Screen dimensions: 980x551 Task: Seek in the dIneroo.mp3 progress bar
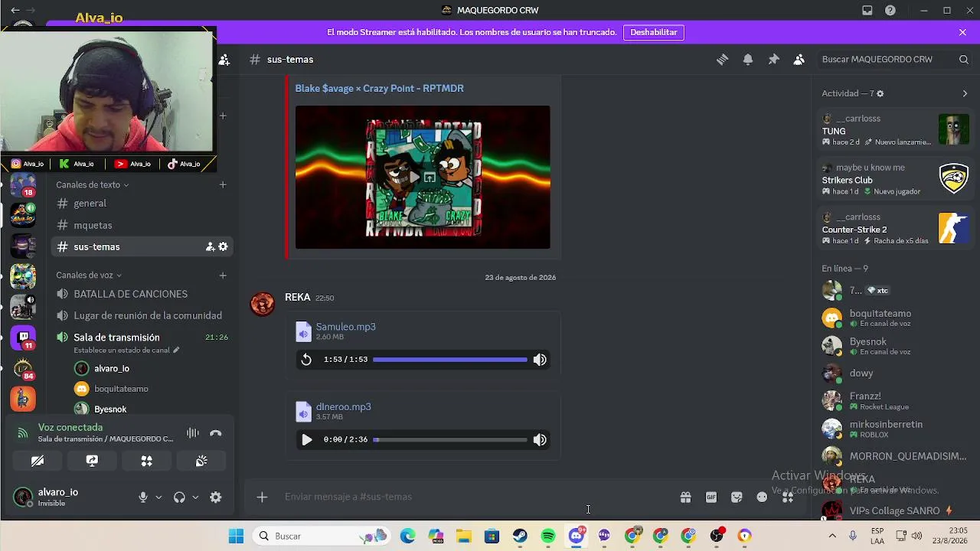pyautogui.click(x=450, y=440)
